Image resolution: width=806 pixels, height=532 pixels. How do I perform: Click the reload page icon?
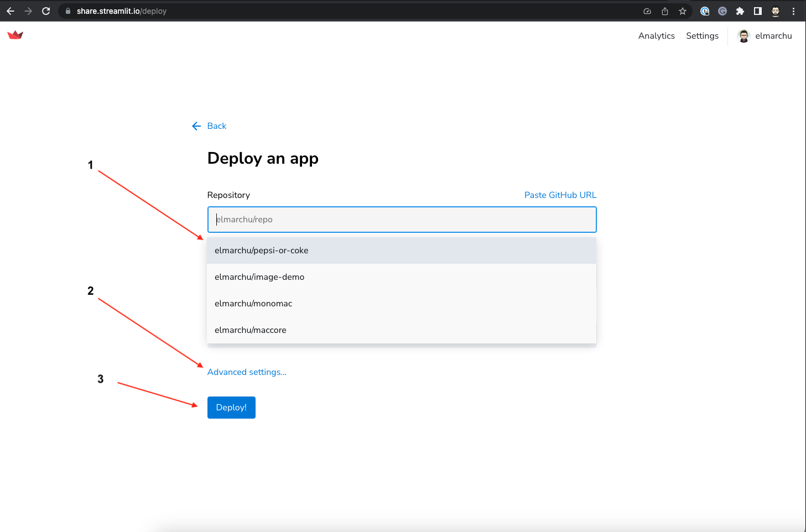(46, 11)
